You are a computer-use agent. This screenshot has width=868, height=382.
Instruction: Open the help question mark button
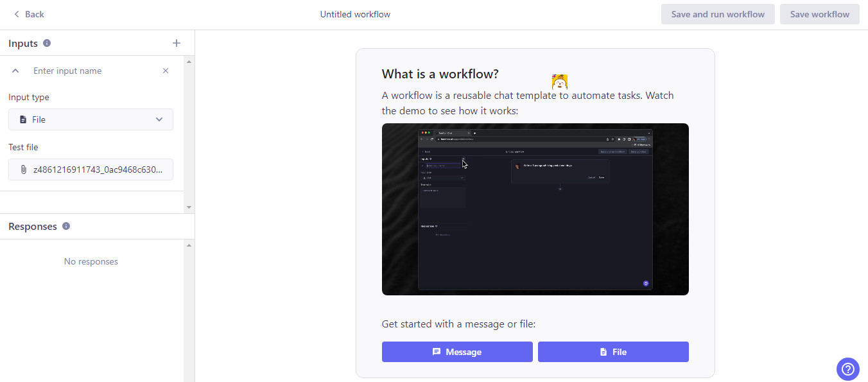coord(847,369)
